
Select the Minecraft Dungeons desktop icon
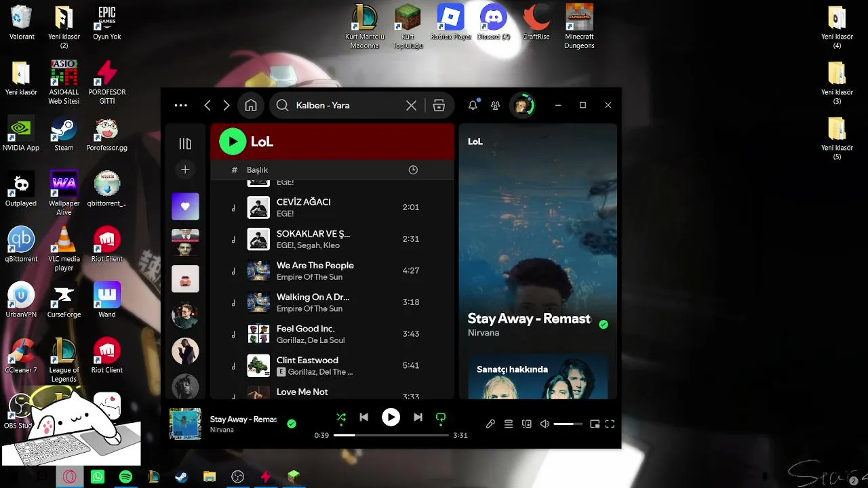[x=579, y=26]
